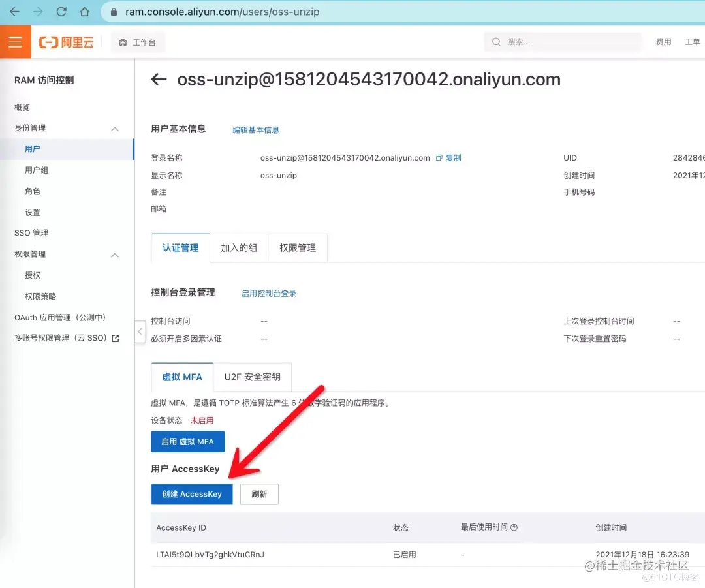
Task: Open 角色 in the sidebar
Action: point(33,191)
